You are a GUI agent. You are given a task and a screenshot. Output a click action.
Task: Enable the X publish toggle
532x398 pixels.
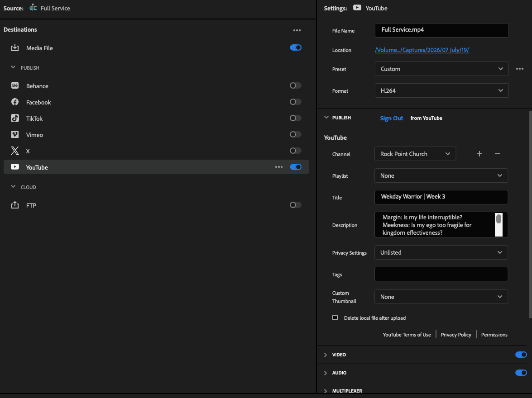pos(296,151)
